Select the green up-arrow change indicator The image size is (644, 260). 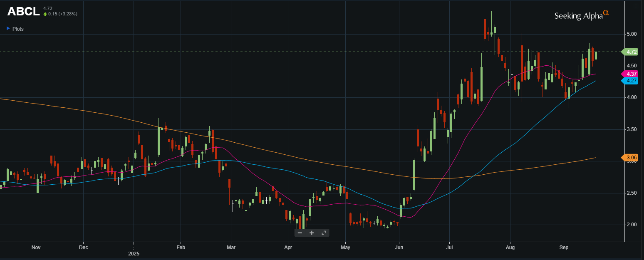[x=45, y=14]
